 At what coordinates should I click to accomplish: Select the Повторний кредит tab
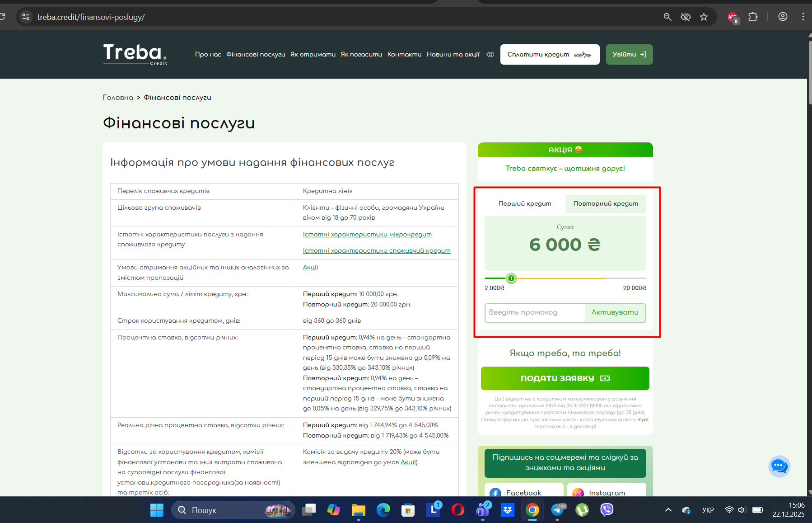click(606, 204)
